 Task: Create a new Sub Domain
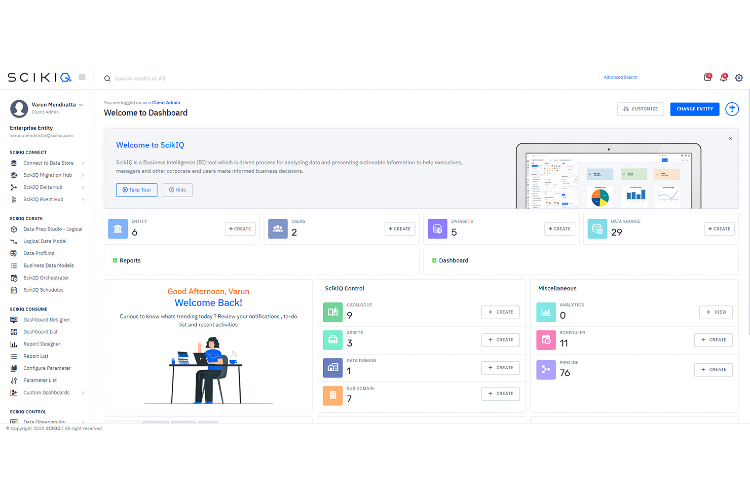pyautogui.click(x=500, y=393)
